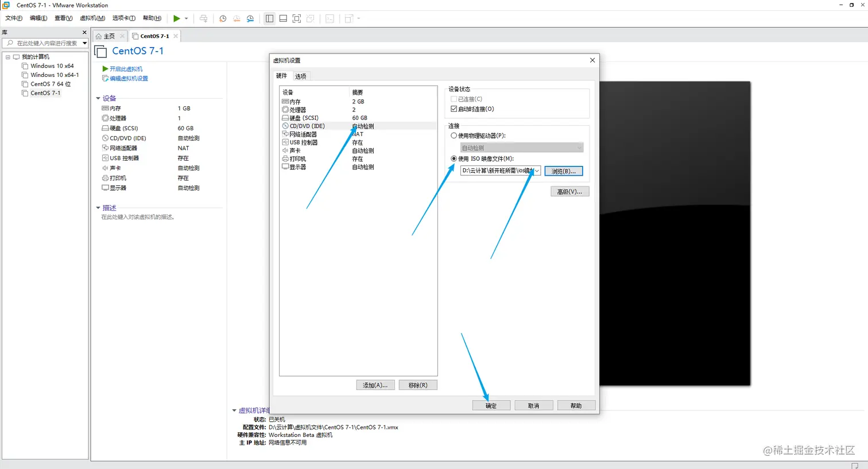Click the 浏览(B)... button
This screenshot has height=469, width=868.
click(x=564, y=171)
